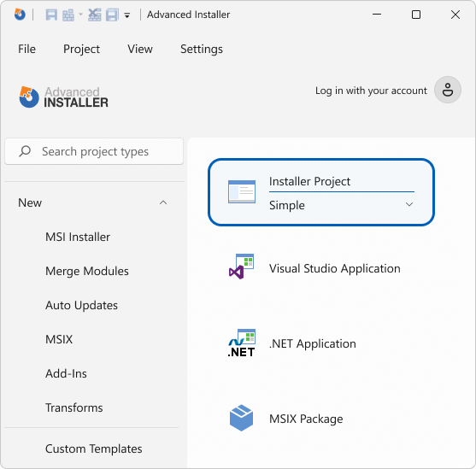
Task: Click the user account avatar icon
Action: [x=448, y=90]
